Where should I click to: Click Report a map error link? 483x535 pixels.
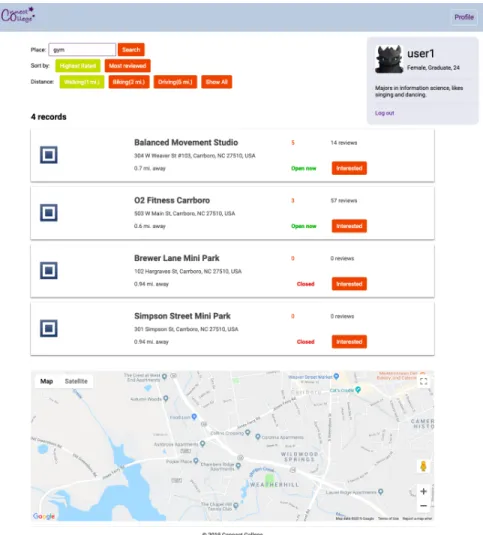pos(417,518)
